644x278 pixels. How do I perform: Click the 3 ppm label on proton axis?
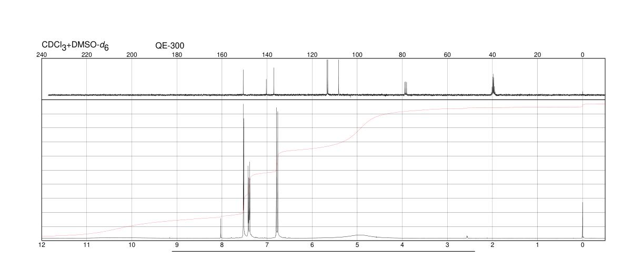(447, 245)
